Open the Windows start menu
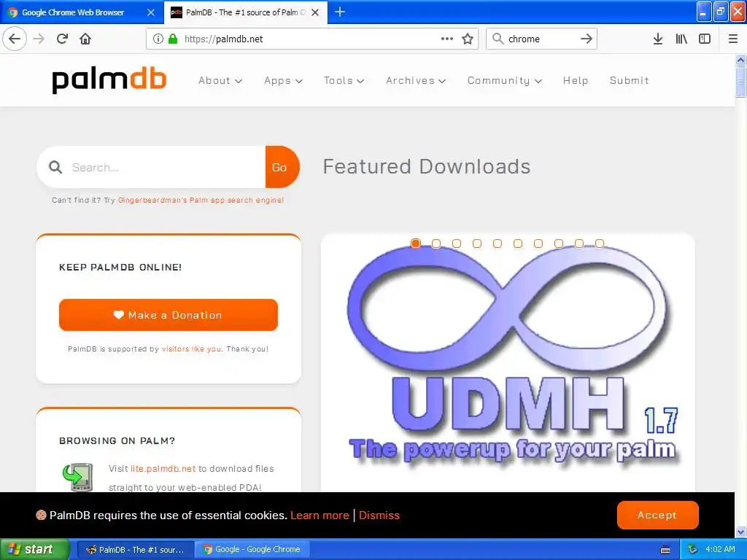This screenshot has height=560, width=747. 34,549
